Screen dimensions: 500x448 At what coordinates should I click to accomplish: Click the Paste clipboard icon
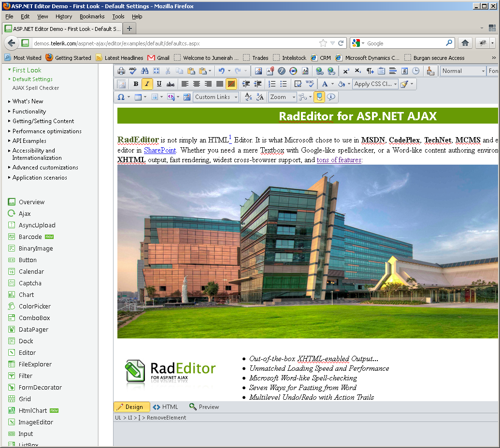pyautogui.click(x=191, y=71)
